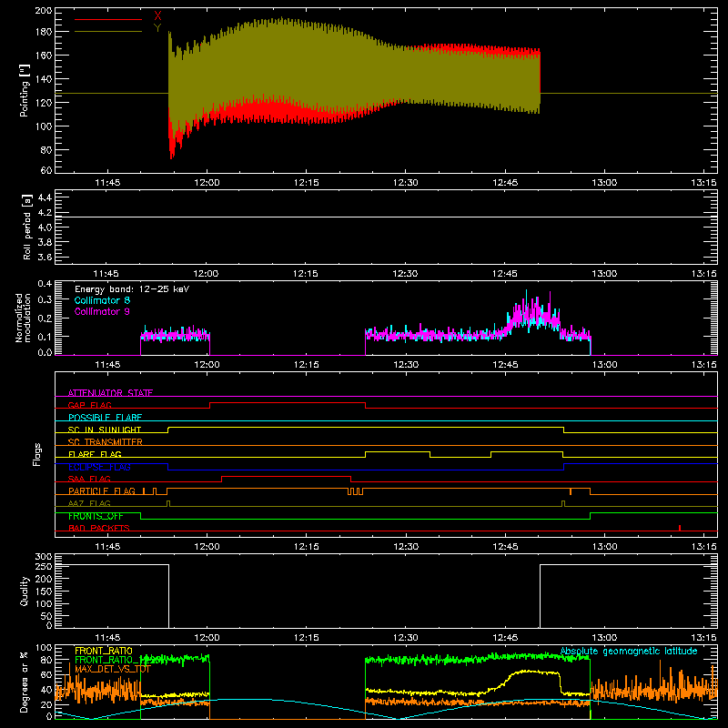Click the SC_TRANSMITTER flag label
Image resolution: width=728 pixels, height=728 pixels.
pos(105,442)
